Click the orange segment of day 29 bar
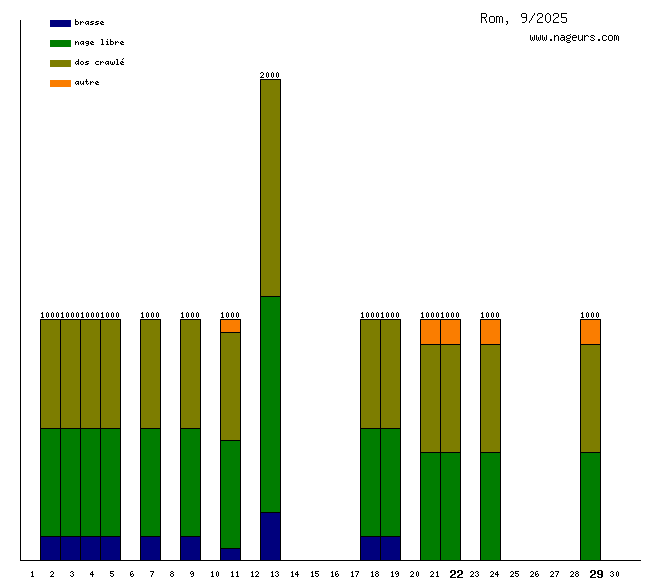Viewport: 660px width, 580px height. point(590,332)
